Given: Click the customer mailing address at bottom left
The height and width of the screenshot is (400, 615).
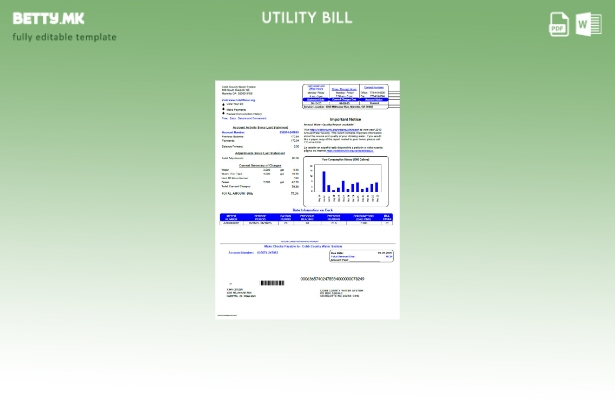Looking at the screenshot, I should pyautogui.click(x=241, y=293).
